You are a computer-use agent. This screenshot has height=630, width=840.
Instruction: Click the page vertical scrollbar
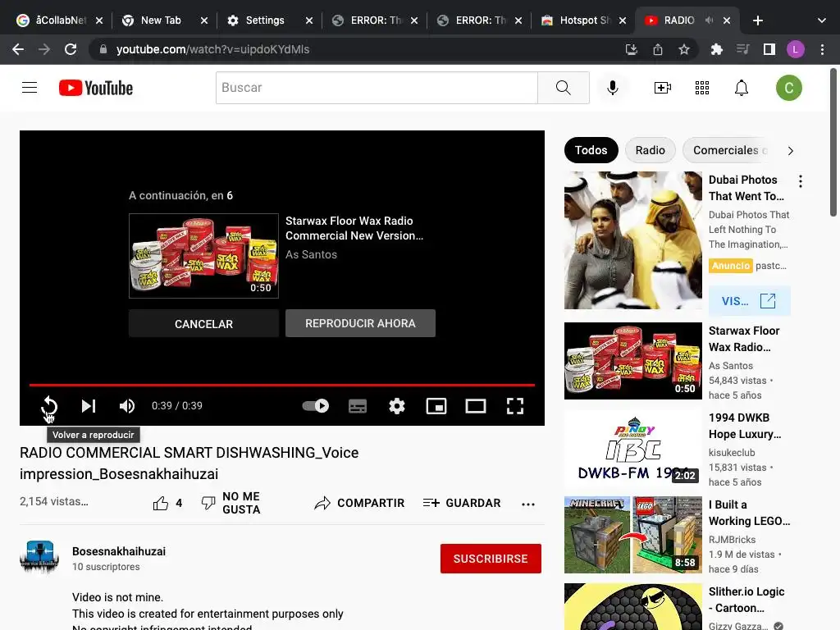pos(833,143)
